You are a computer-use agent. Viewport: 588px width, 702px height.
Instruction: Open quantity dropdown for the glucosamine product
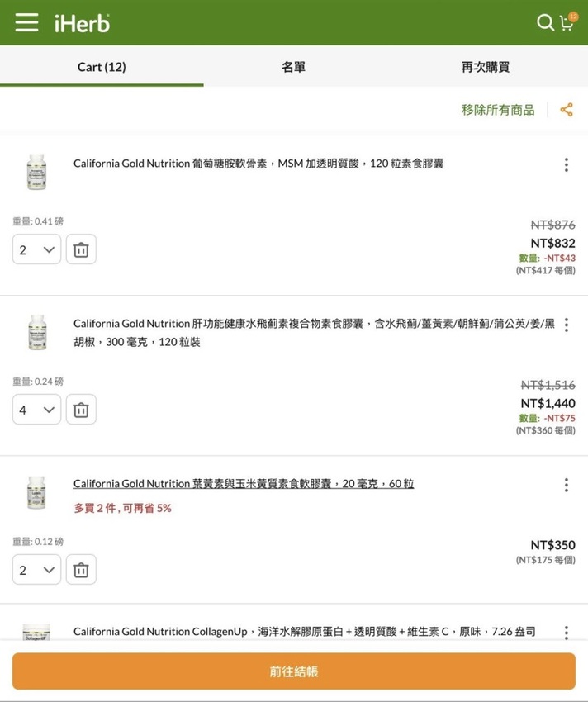36,249
